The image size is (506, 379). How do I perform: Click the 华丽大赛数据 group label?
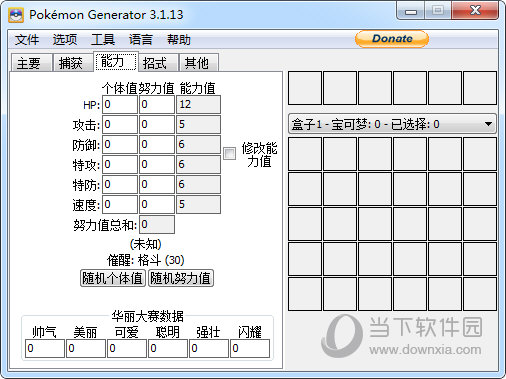pos(147,316)
